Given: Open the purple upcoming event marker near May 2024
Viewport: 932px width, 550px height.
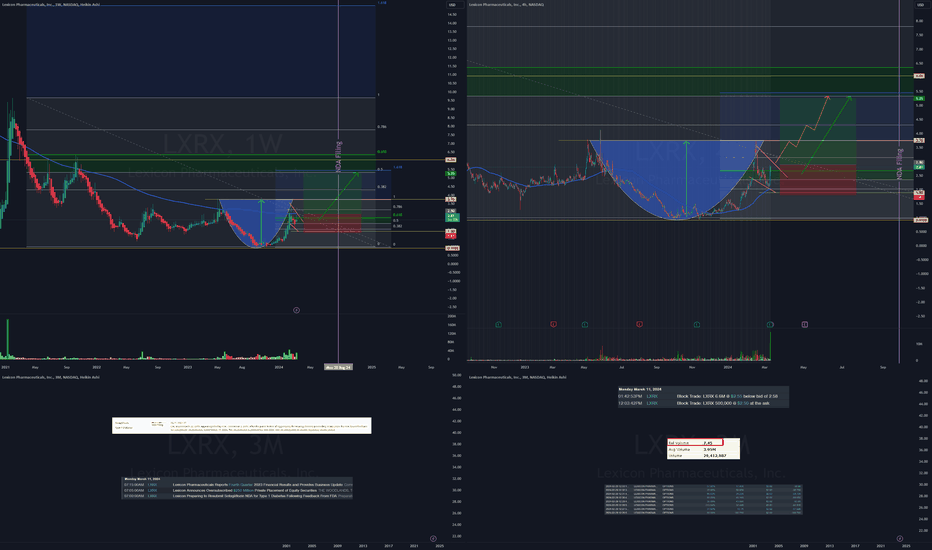Looking at the screenshot, I should [x=804, y=325].
